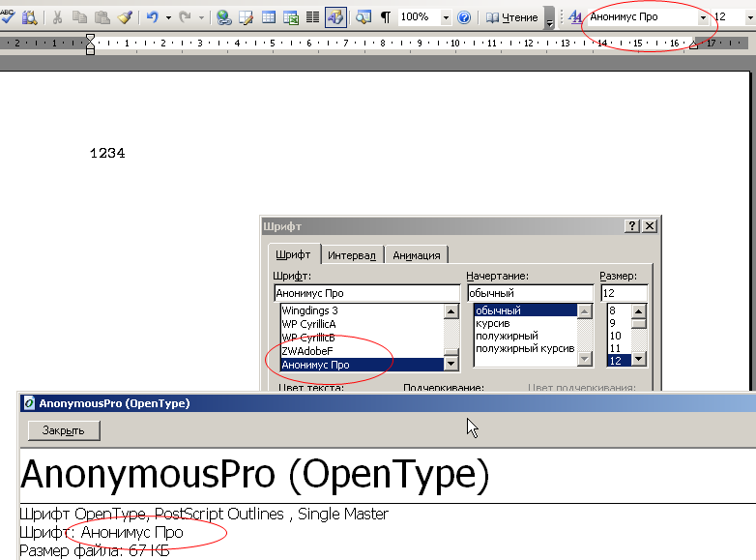The image size is (756, 560).
Task: Click the zoom percentage field
Action: (419, 16)
